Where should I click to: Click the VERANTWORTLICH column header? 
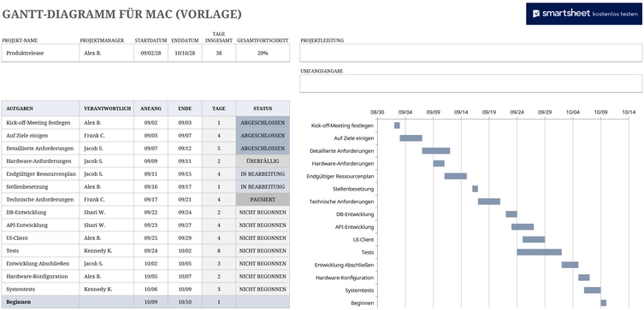tap(107, 108)
